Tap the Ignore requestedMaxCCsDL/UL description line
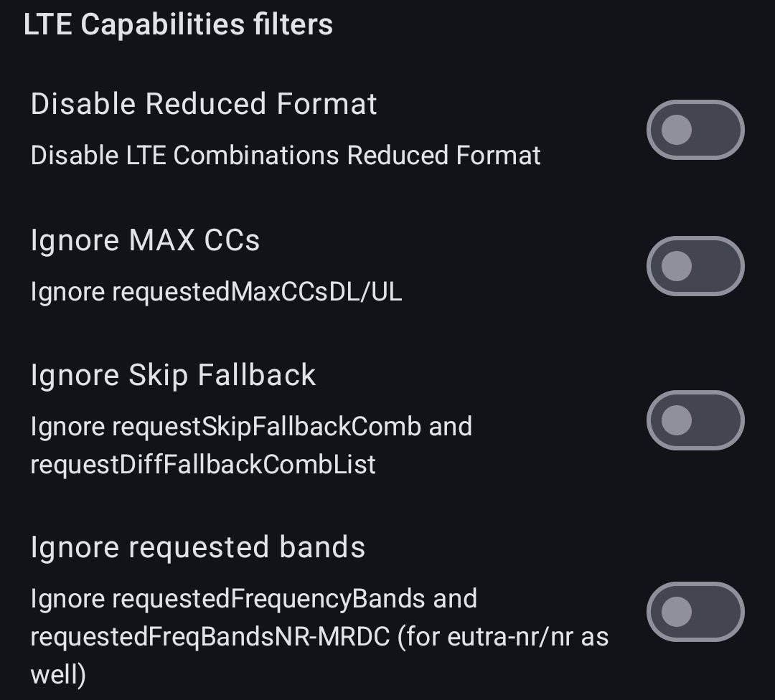The width and height of the screenshot is (775, 700). (216, 292)
